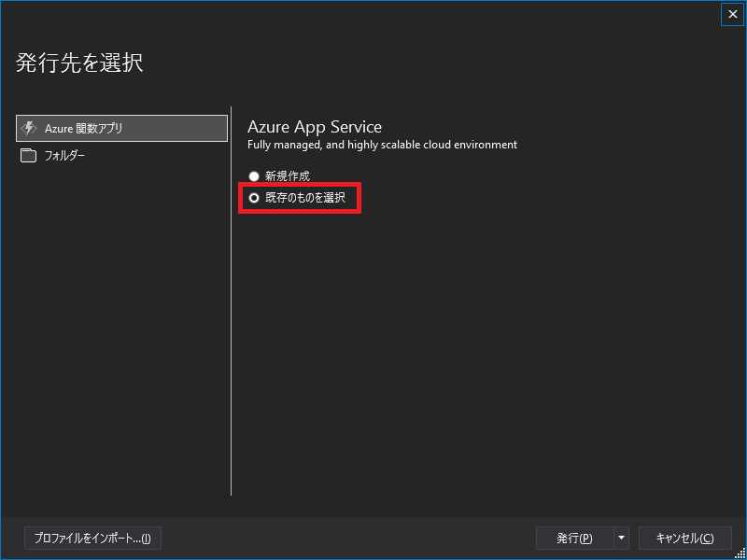Image resolution: width=747 pixels, height=560 pixels.
Task: Click the 発行先を選択 dialog title
Action: click(79, 63)
